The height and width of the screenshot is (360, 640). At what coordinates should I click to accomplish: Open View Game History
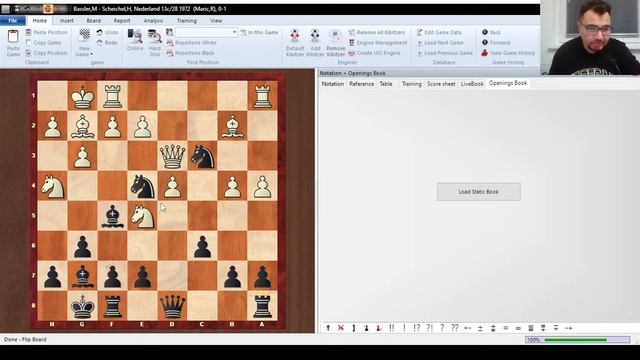pos(508,53)
